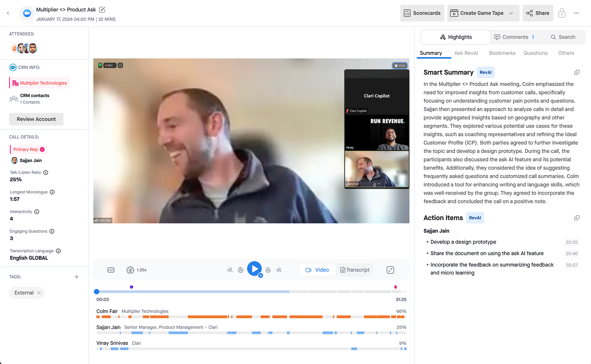Jump to next speaker
591x364 pixels.
(279, 270)
